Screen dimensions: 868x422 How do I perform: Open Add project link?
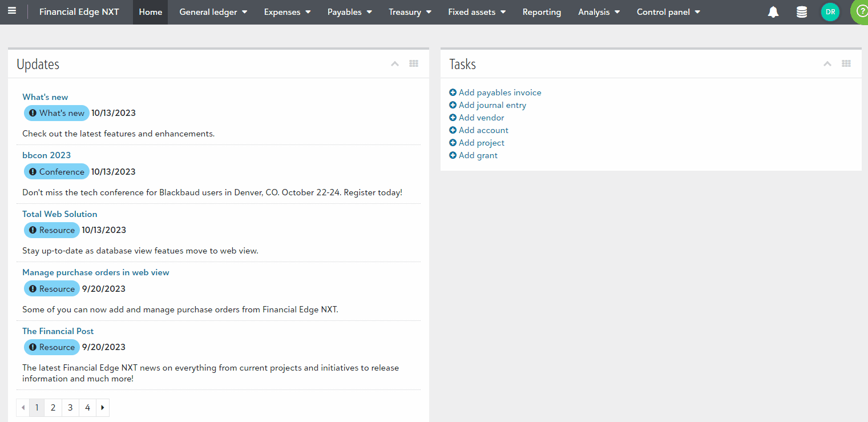[x=482, y=143]
